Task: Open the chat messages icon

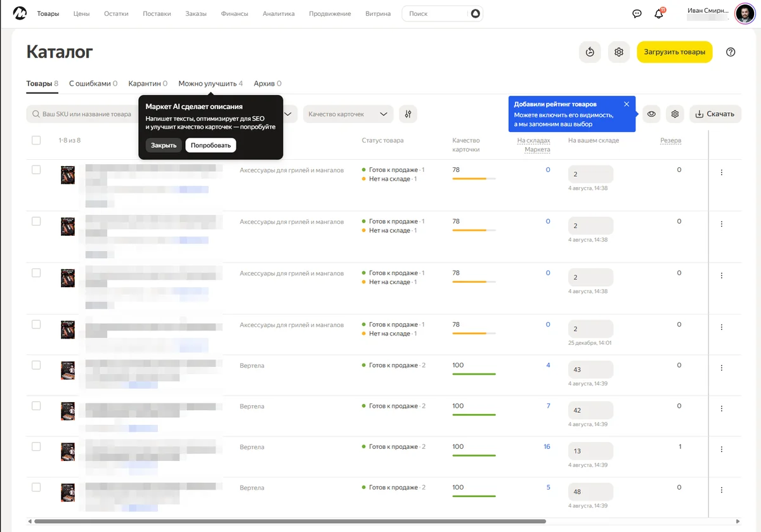Action: pos(637,14)
